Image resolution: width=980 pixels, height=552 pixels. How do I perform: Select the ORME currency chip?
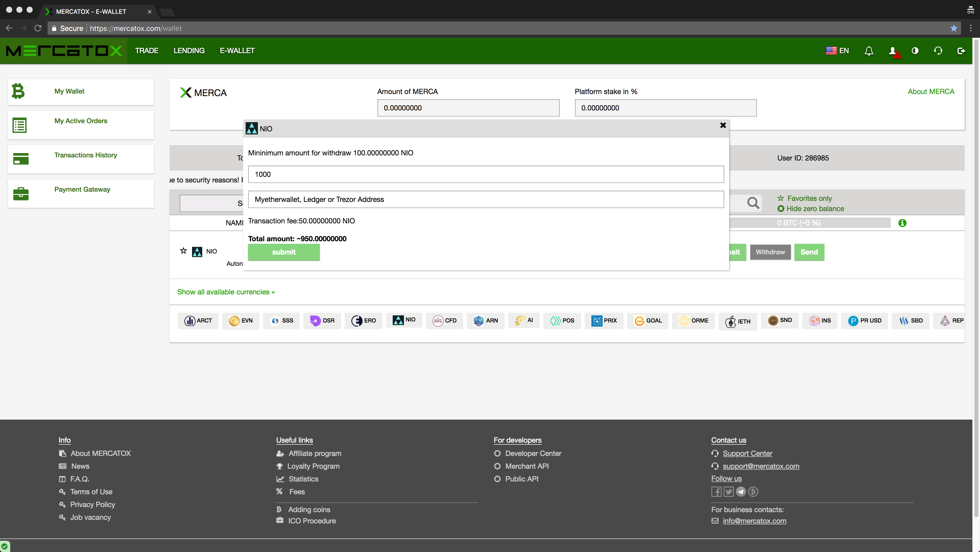click(x=694, y=320)
